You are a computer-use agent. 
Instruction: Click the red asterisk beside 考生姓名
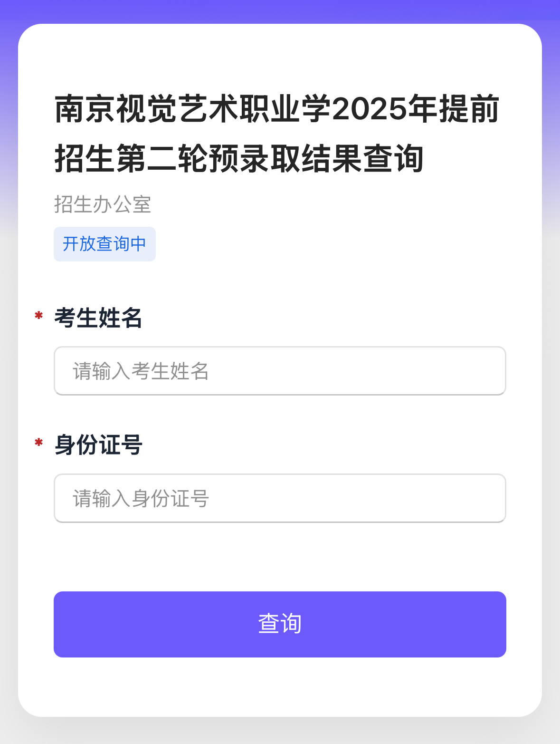pyautogui.click(x=39, y=316)
